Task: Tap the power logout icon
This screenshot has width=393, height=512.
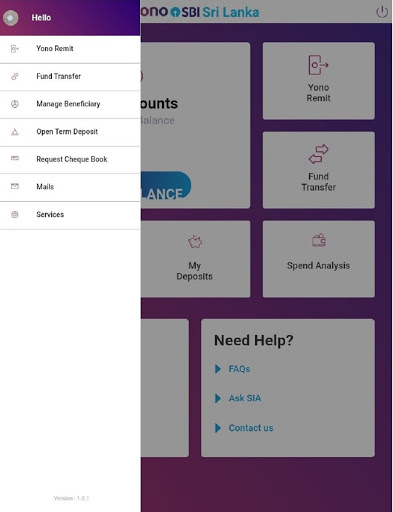Action: [382, 12]
